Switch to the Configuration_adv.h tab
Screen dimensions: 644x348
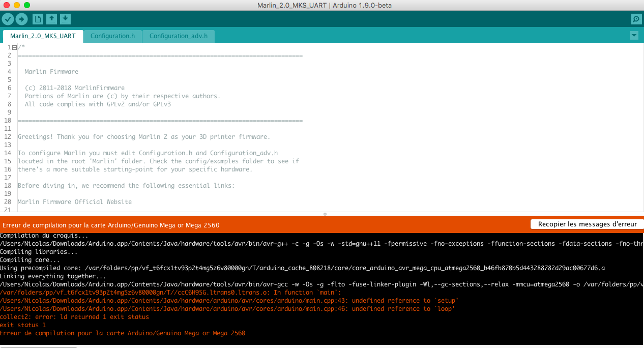(179, 36)
